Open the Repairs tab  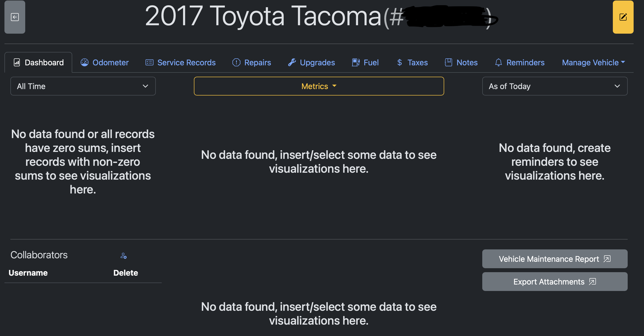coord(252,62)
